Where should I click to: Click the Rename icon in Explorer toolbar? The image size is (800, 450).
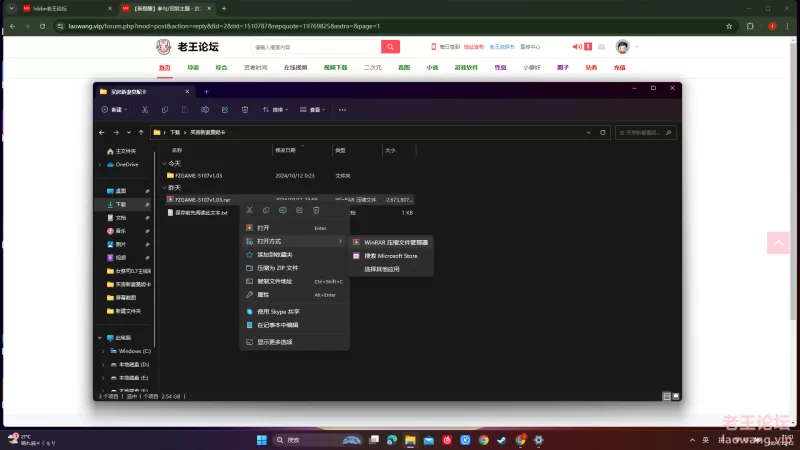[x=205, y=110]
